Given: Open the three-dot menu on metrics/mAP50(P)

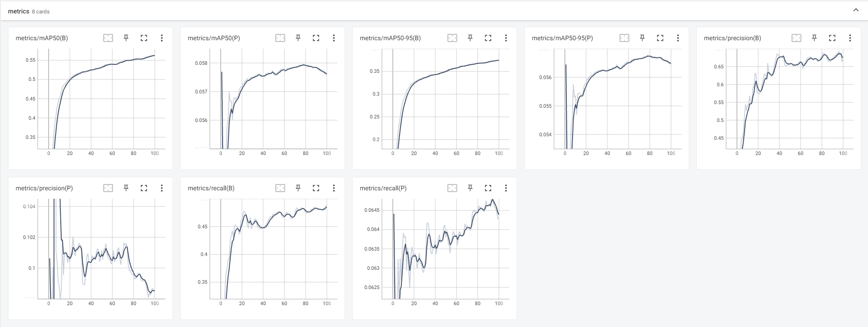Looking at the screenshot, I should [x=333, y=38].
